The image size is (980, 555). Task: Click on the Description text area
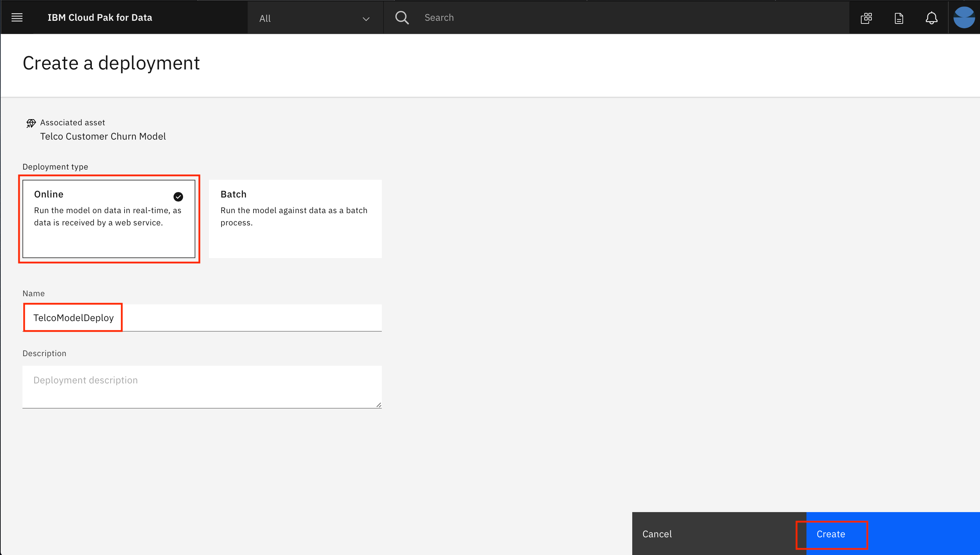(202, 385)
